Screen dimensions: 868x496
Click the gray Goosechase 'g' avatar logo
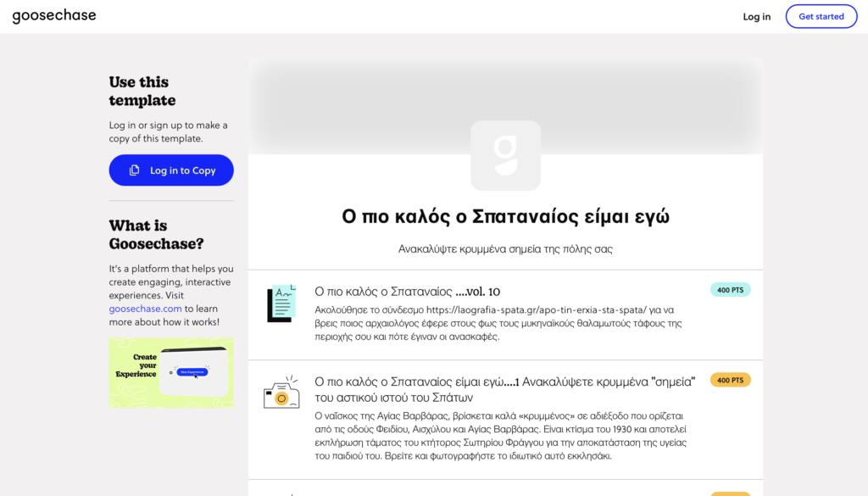coord(505,155)
